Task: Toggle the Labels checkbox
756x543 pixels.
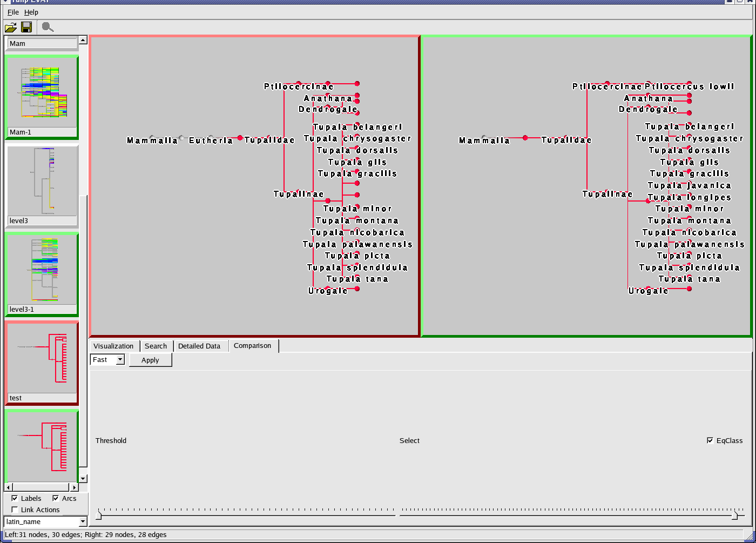Action: point(15,498)
